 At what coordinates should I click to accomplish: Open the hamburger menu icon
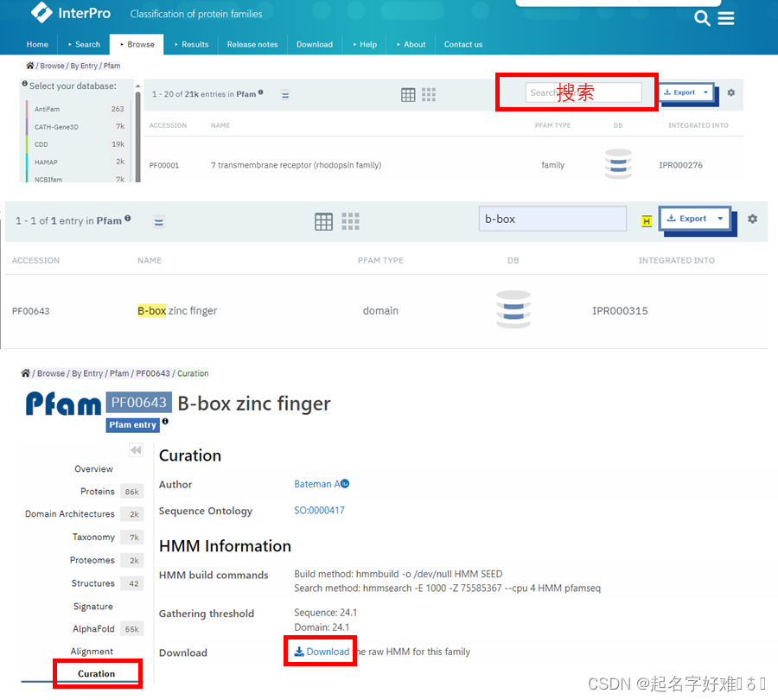point(725,18)
